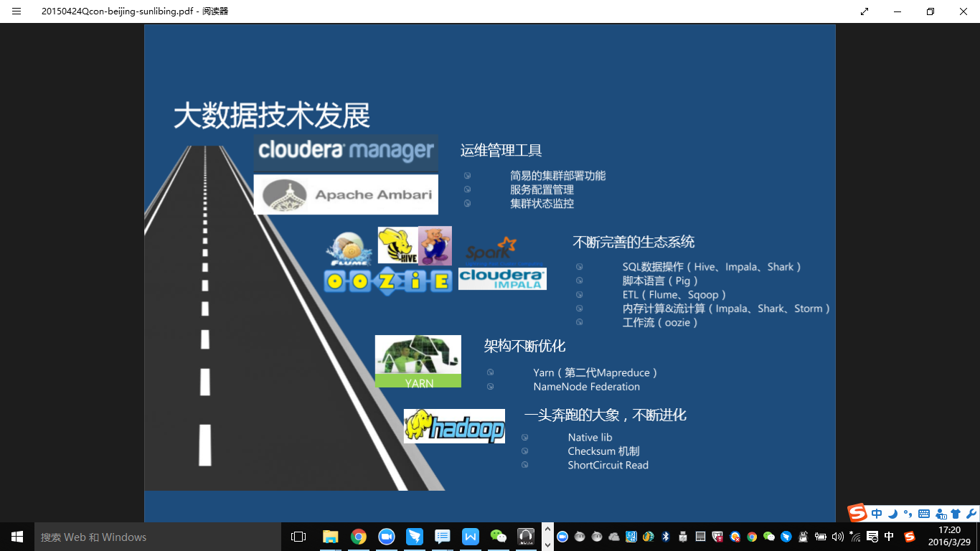Click the touchpad tray icon

(x=701, y=537)
